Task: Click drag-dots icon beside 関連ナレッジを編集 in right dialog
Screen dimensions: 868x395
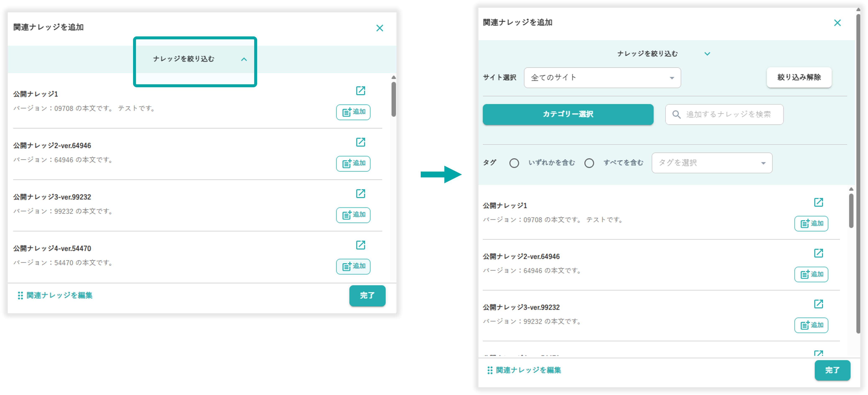Action: tap(490, 370)
